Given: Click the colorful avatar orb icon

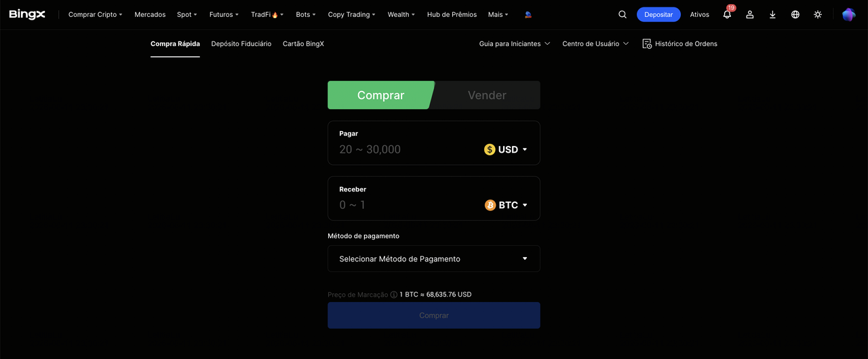Looking at the screenshot, I should tap(849, 14).
